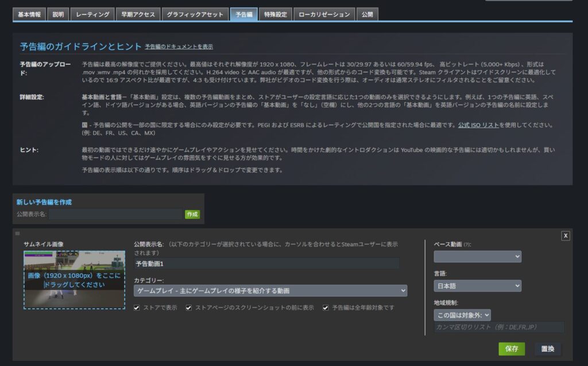Click the drag handle icon on the trailer panel
Viewport: 588px width, 366px height.
[x=17, y=233]
